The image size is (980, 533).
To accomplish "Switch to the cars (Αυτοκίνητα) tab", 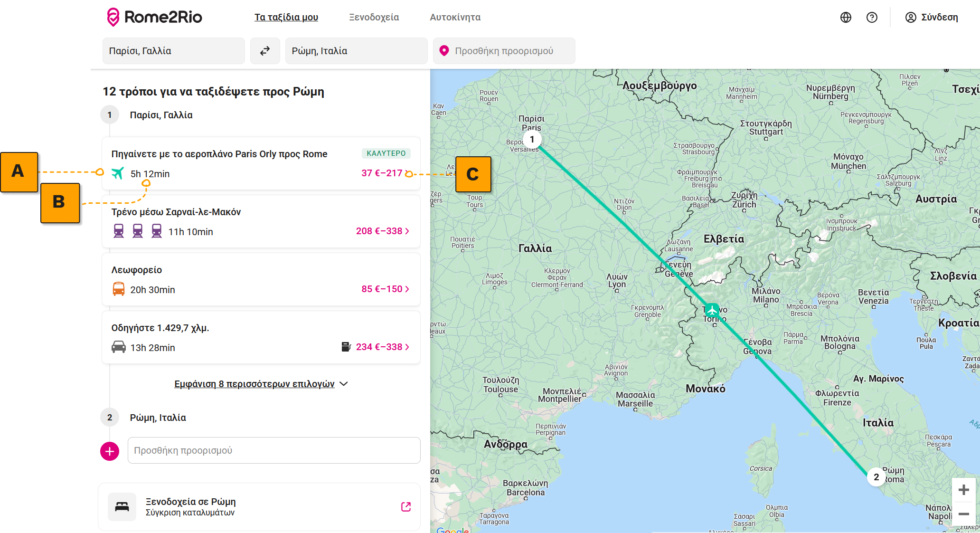I will [x=455, y=18].
